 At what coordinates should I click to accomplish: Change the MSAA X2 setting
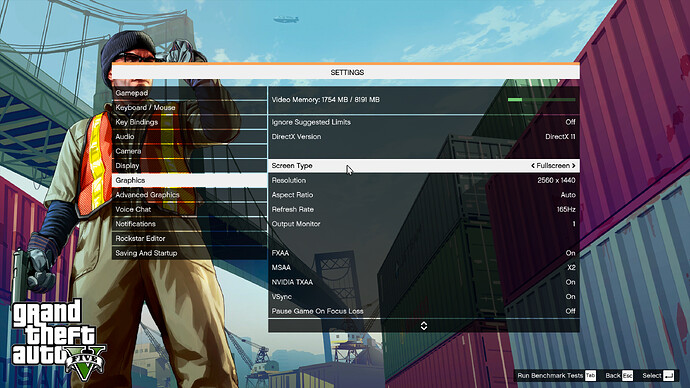[424, 267]
